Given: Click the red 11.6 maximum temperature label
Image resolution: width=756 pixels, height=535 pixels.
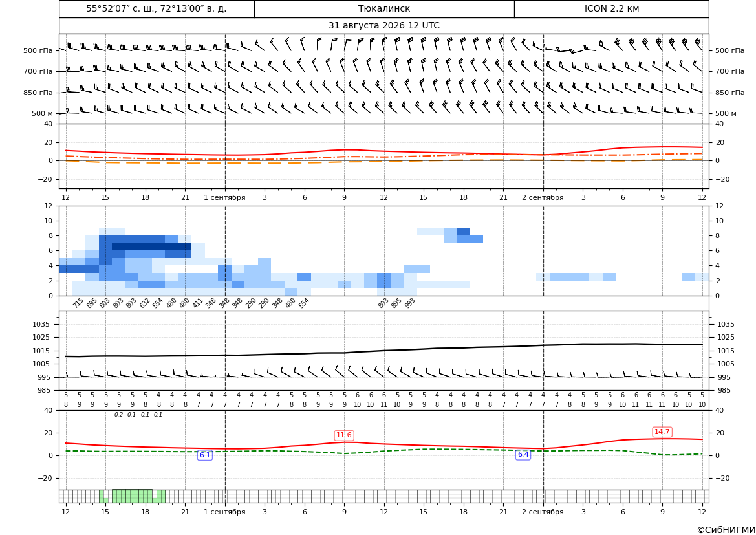Looking at the screenshot, I should (x=344, y=435).
